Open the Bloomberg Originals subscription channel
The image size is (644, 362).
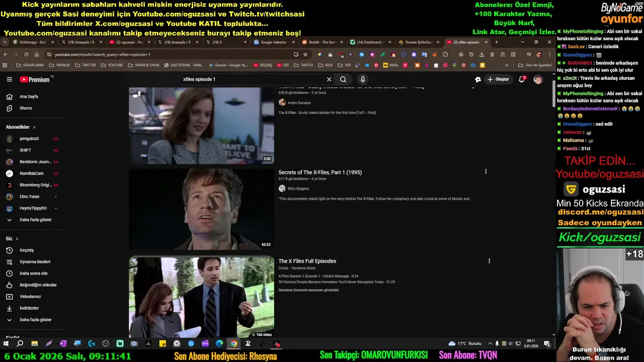point(35,185)
